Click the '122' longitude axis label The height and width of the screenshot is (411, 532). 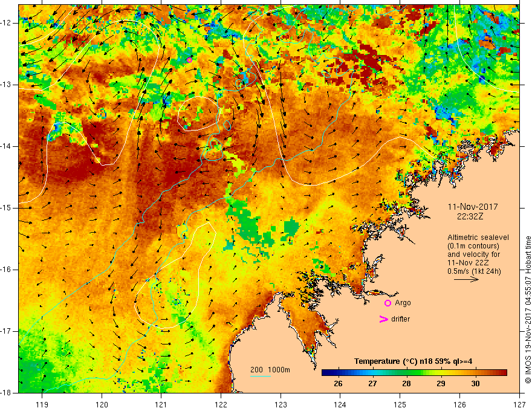pyautogui.click(x=221, y=404)
